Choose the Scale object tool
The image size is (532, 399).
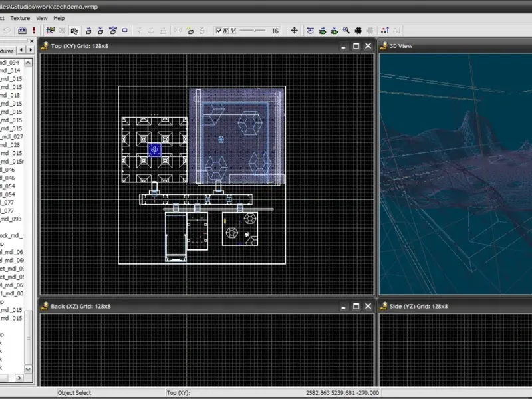pos(112,31)
